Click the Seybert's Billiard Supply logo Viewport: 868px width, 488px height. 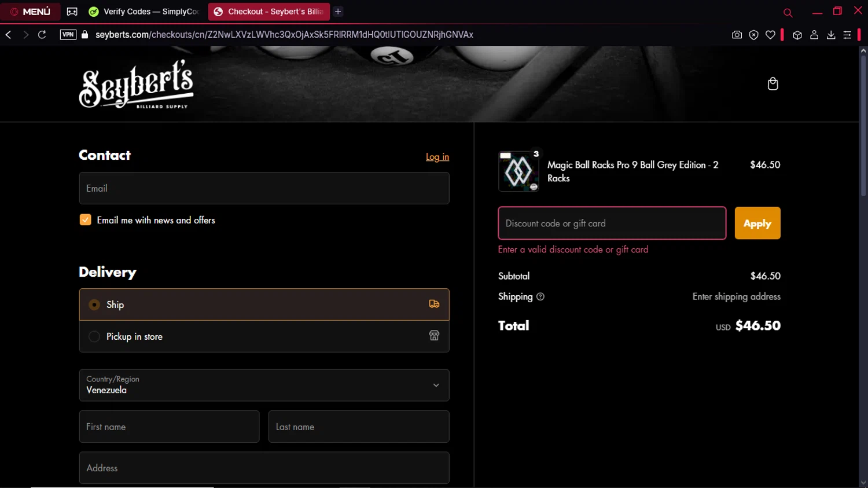(137, 84)
